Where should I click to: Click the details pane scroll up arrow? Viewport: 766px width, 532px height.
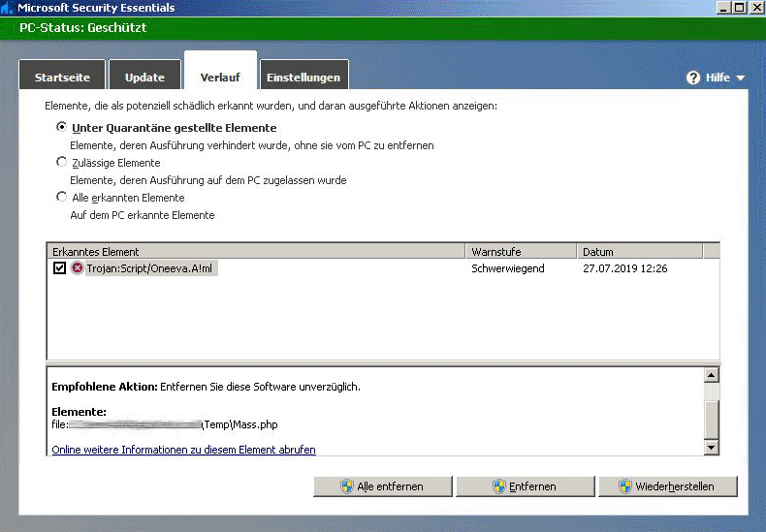[712, 375]
